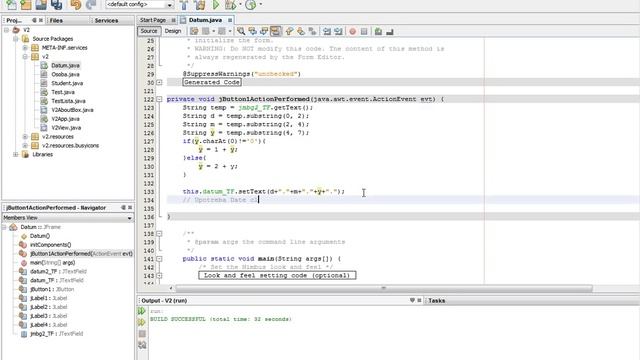Select initComponents() in Navigator
640x360 pixels.
point(51,245)
